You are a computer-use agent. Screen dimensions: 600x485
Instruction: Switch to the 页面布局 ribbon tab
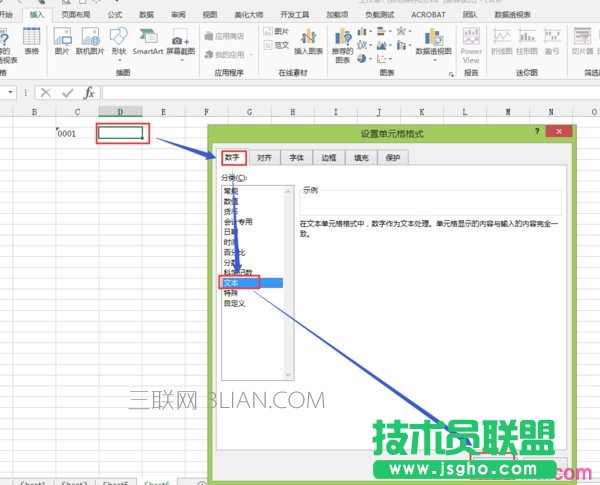76,15
